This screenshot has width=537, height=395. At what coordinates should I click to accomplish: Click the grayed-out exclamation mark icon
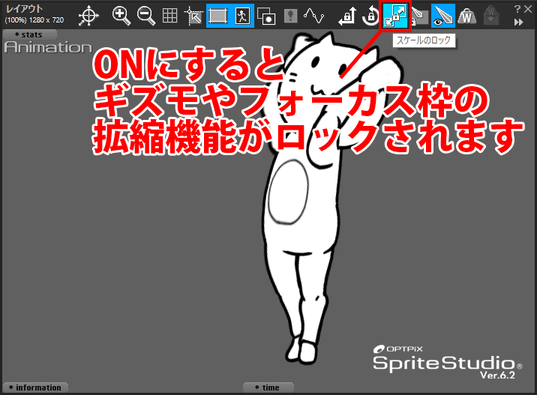290,16
